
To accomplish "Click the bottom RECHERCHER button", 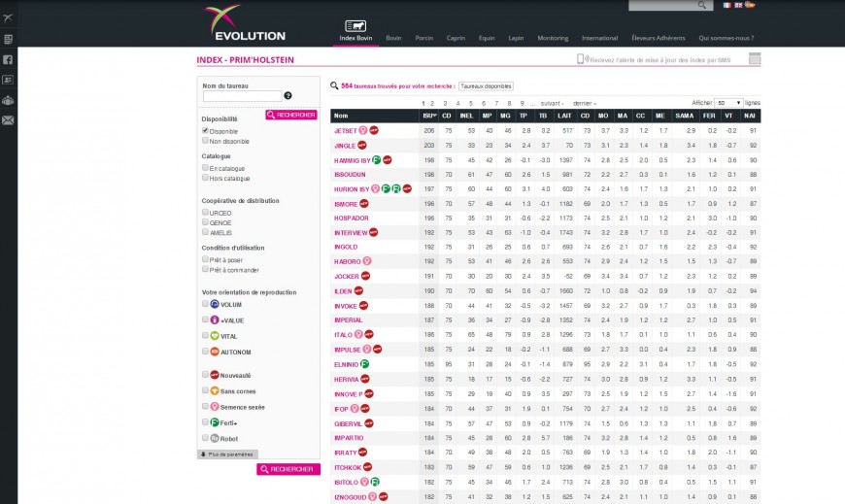I will (x=288, y=469).
